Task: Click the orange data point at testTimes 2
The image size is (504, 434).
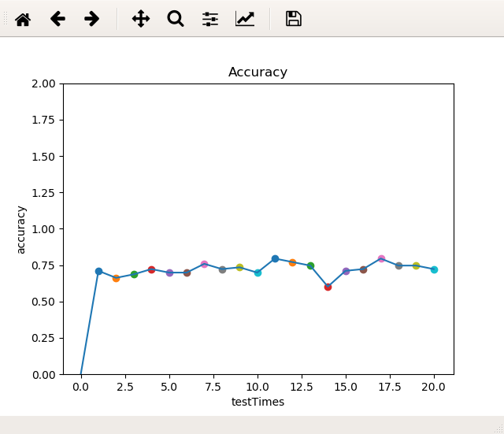Action: [116, 278]
